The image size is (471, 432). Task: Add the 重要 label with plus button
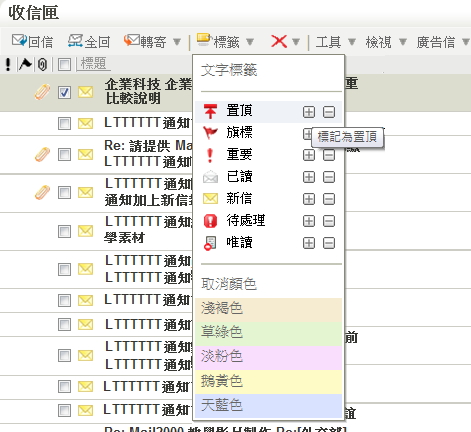[x=309, y=155]
